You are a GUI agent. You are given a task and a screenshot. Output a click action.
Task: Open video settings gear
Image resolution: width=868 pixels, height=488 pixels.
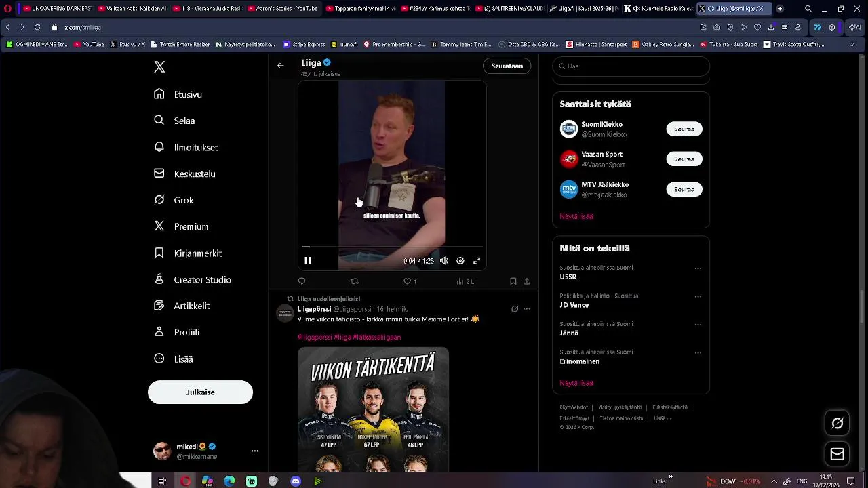(460, 260)
